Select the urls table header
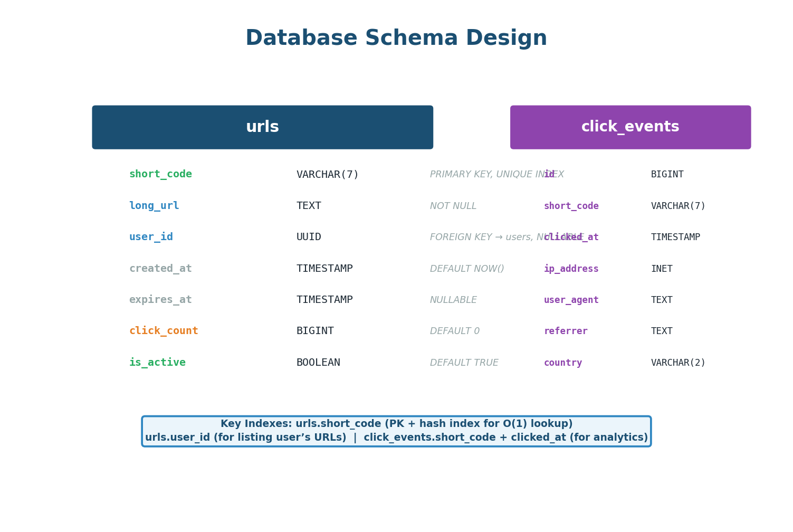The image size is (793, 532). click(x=262, y=127)
